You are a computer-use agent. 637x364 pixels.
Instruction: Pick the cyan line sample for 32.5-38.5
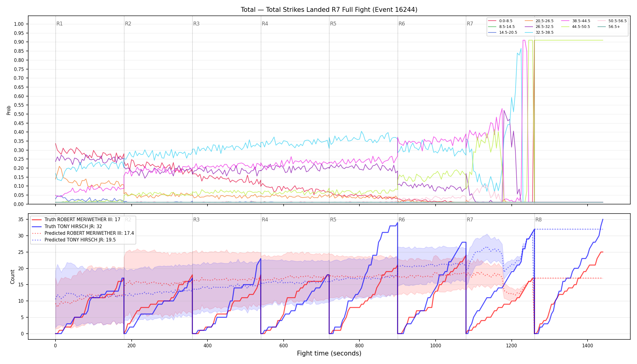coord(529,32)
